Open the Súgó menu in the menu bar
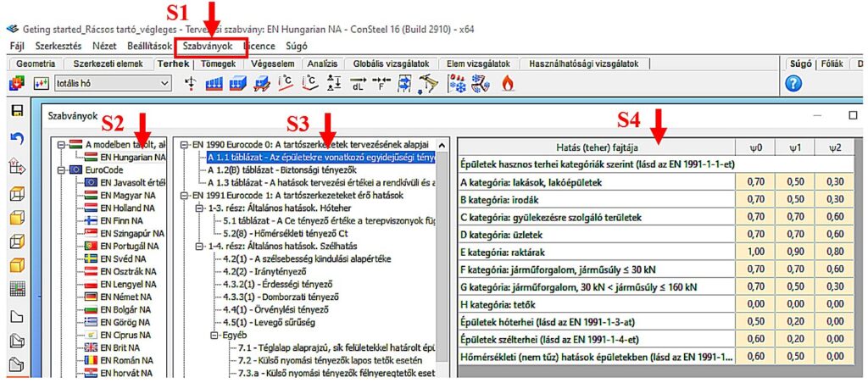 [297, 47]
